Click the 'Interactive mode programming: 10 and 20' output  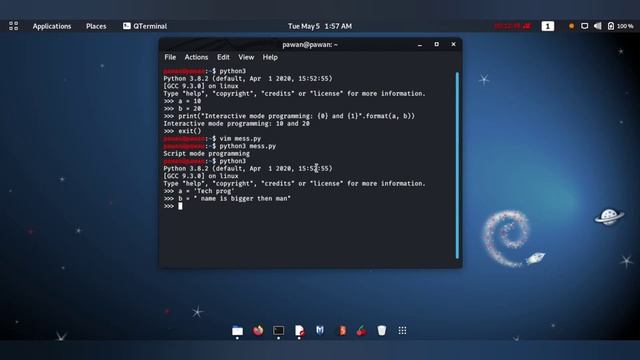236,123
